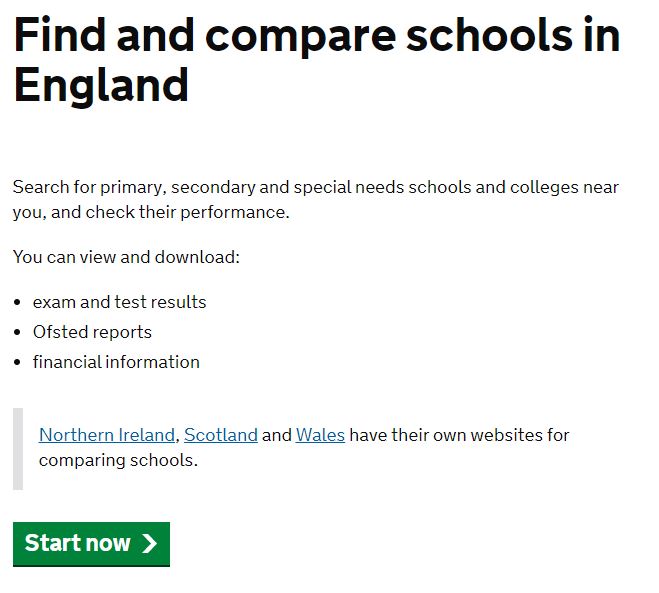Select the 'financial information' list item
The image size is (659, 593).
(x=116, y=362)
